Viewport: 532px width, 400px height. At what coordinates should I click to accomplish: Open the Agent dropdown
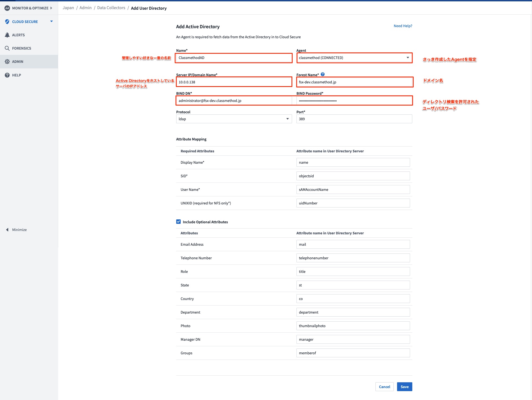(408, 58)
